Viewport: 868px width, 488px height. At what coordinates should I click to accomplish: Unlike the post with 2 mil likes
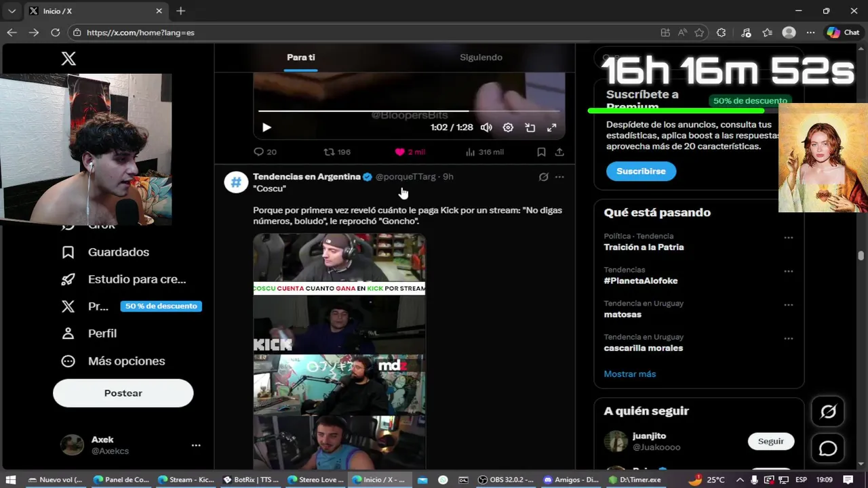pos(410,152)
